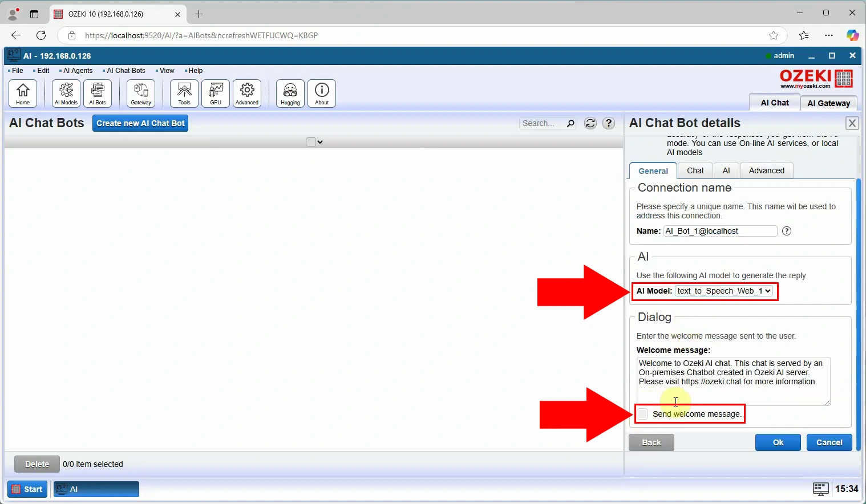Open the AI Model dropdown
The image size is (866, 504).
click(x=724, y=291)
